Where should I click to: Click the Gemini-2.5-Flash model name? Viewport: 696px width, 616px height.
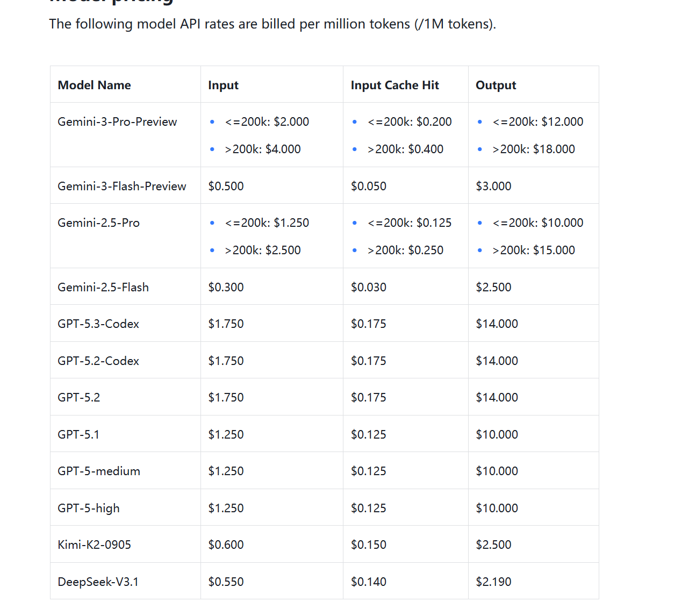coord(103,287)
